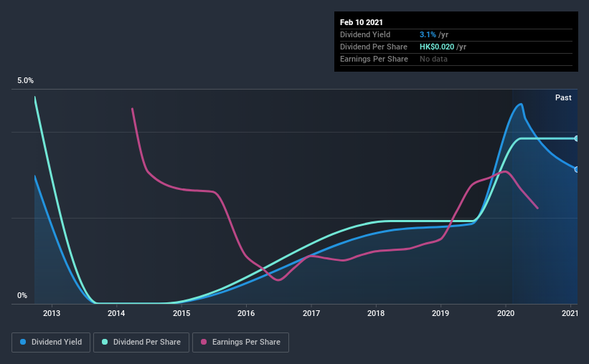Image resolution: width=589 pixels, height=364 pixels.
Task: Click the 2016 x-axis label
Action: pyautogui.click(x=246, y=313)
